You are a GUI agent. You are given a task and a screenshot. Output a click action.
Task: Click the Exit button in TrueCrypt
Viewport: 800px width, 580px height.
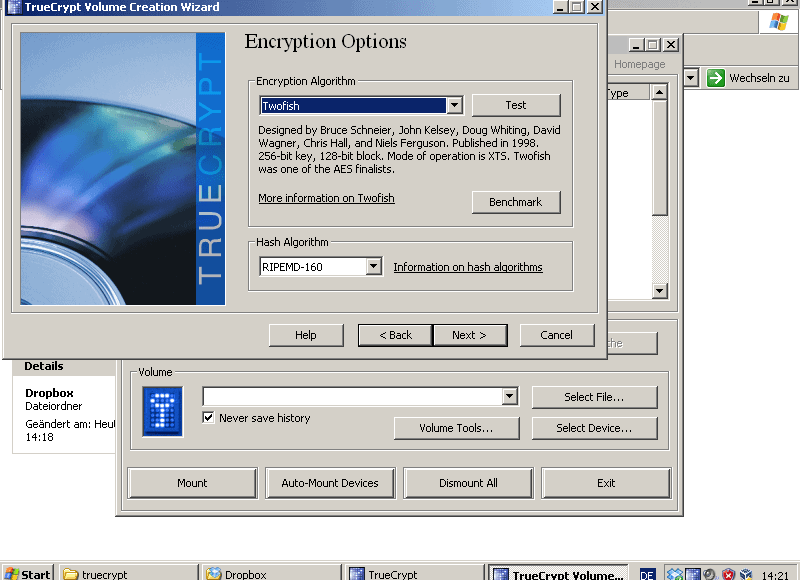(606, 483)
